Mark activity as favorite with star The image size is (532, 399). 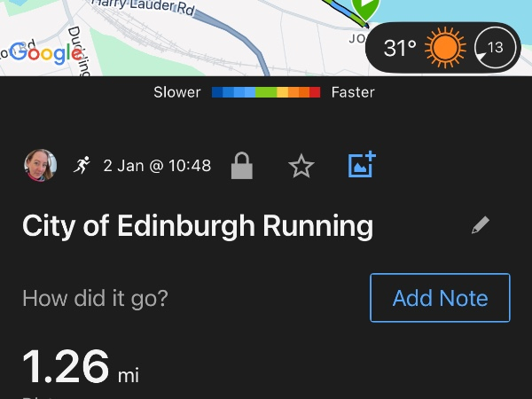click(301, 166)
